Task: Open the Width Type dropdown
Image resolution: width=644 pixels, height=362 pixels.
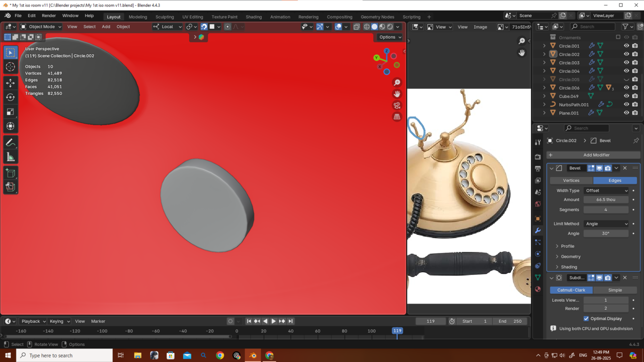Action: (606, 191)
